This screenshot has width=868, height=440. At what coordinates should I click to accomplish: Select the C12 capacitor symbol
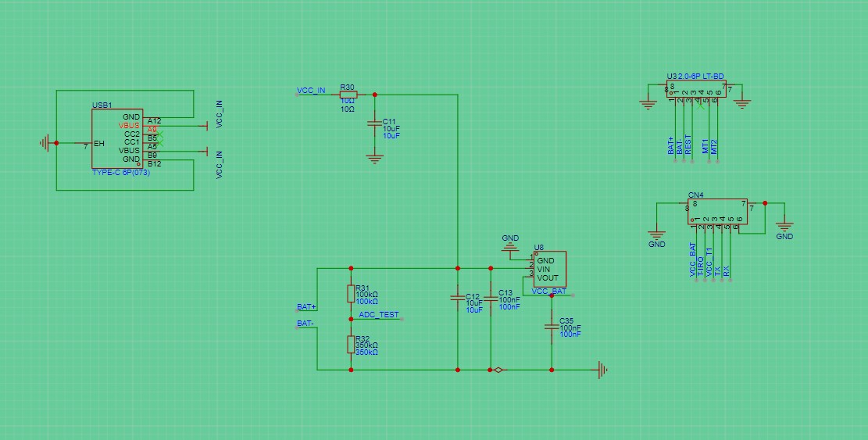(457, 298)
